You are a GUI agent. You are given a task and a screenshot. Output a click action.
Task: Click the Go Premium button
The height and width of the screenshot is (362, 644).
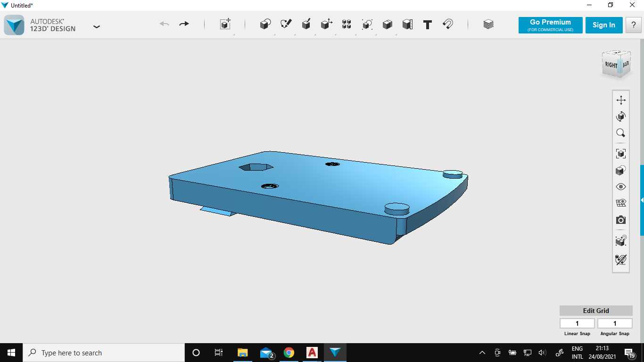click(x=550, y=25)
